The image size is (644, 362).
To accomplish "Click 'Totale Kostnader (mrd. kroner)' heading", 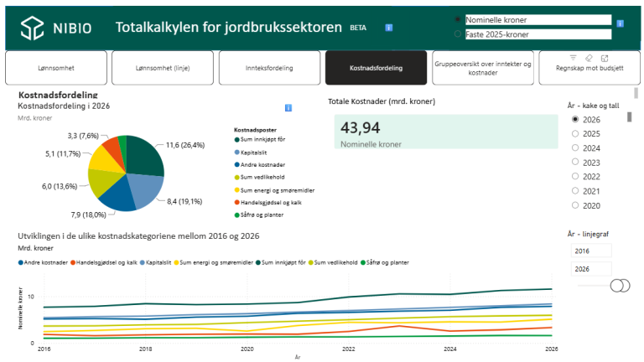I will [x=382, y=101].
